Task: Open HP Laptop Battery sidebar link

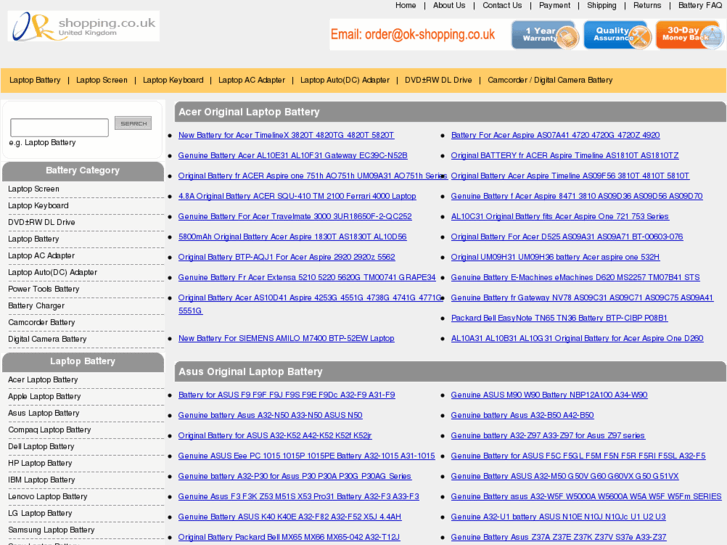Action: click(40, 463)
